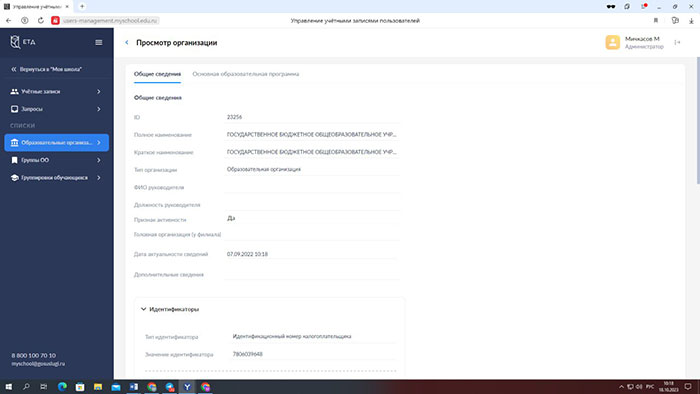Screen dimensions: 700x394
Task: Select the Общие сведения tab
Action: [x=157, y=74]
